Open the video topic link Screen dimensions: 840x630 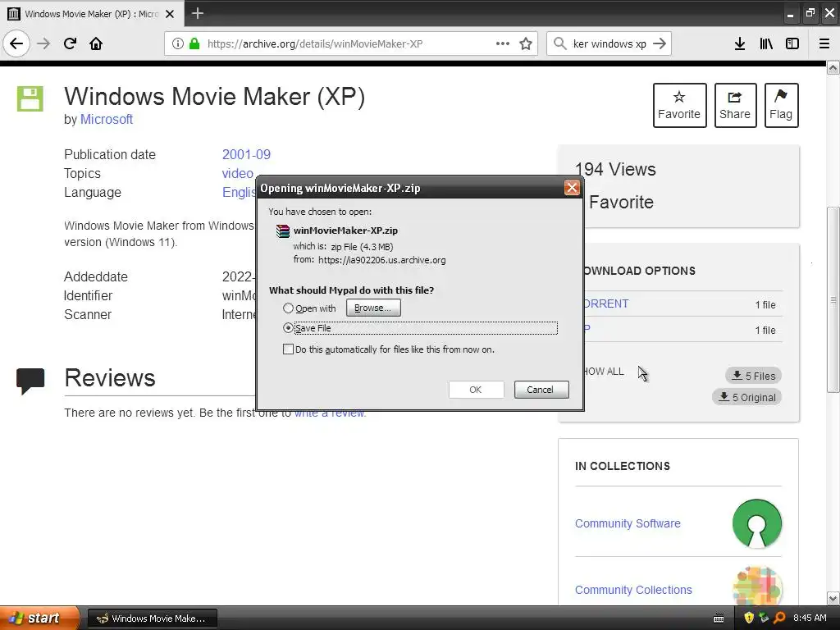click(x=237, y=173)
